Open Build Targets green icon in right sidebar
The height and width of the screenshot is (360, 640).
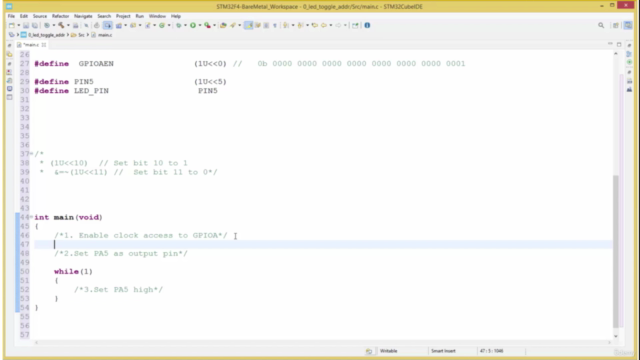[x=629, y=62]
